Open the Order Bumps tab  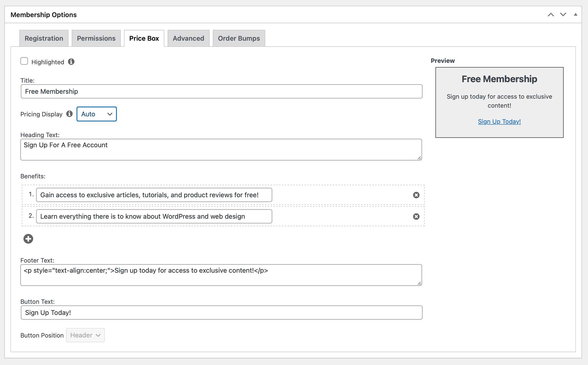click(x=239, y=38)
